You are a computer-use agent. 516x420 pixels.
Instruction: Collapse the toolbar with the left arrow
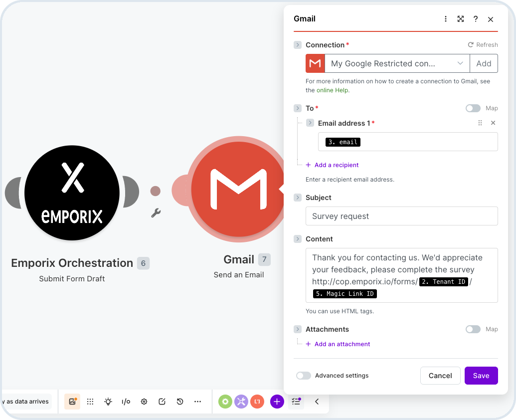(x=317, y=401)
